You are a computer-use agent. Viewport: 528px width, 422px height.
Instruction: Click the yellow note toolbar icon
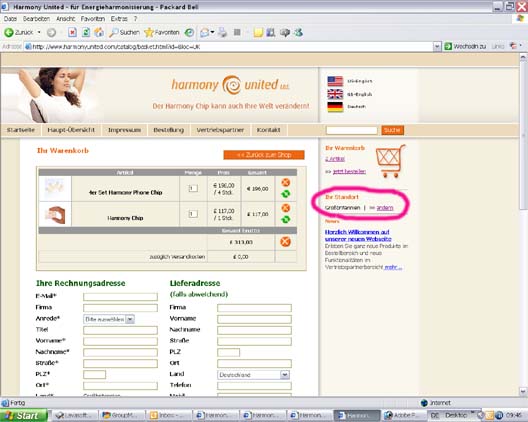coord(258,32)
